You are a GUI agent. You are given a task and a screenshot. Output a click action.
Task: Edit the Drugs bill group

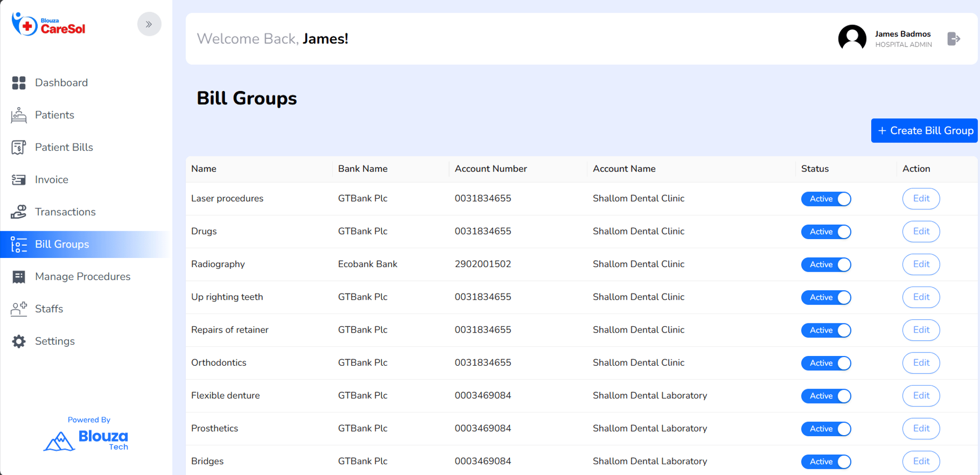[x=921, y=231]
